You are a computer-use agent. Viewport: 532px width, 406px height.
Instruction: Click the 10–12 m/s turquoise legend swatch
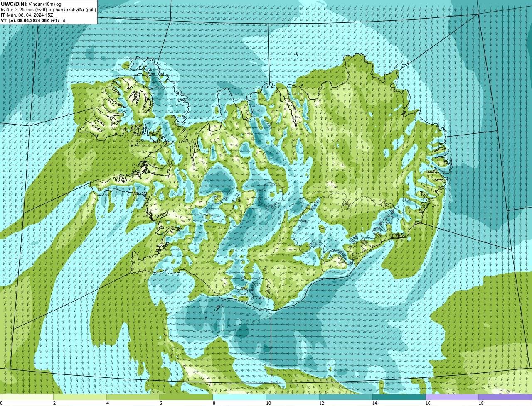click(x=293, y=397)
